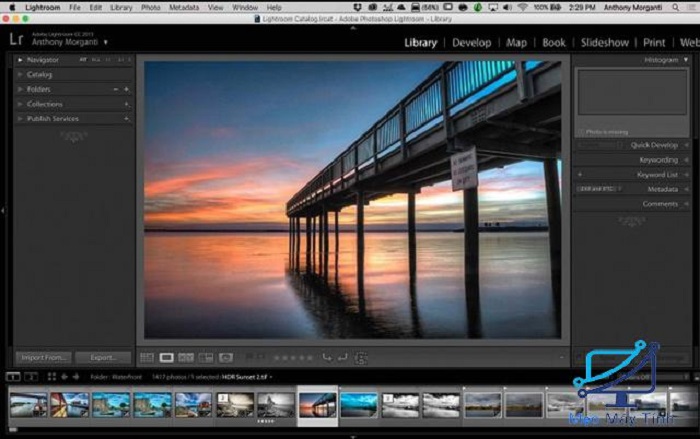Switch to Compare view (XY) icon
Screen dimensions: 700x439
[186, 358]
